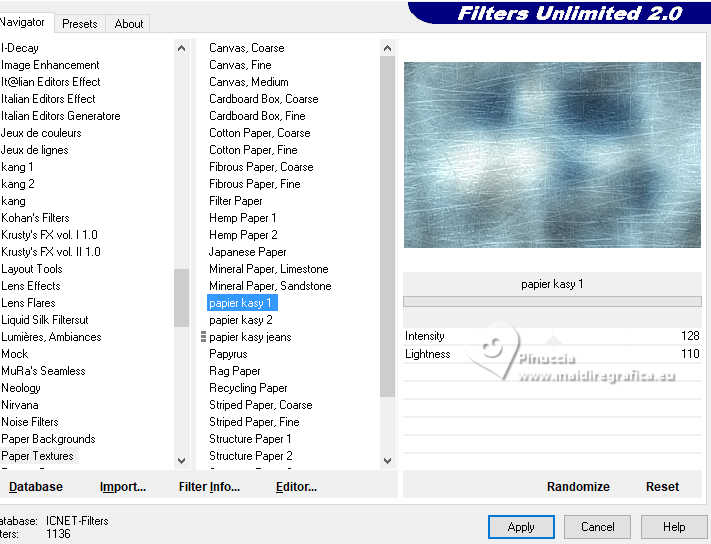711x544 pixels.
Task: Select the I-Decay category
Action: click(19, 48)
